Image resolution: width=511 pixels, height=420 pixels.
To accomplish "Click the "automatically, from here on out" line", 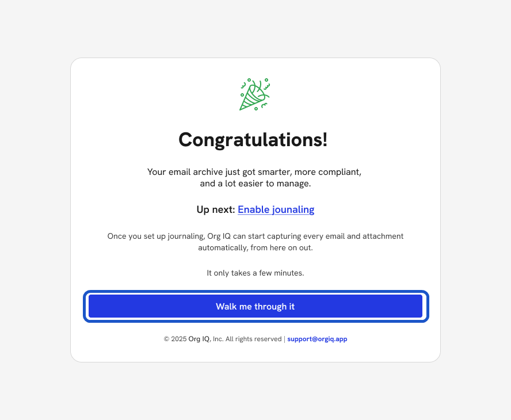I will point(255,248).
